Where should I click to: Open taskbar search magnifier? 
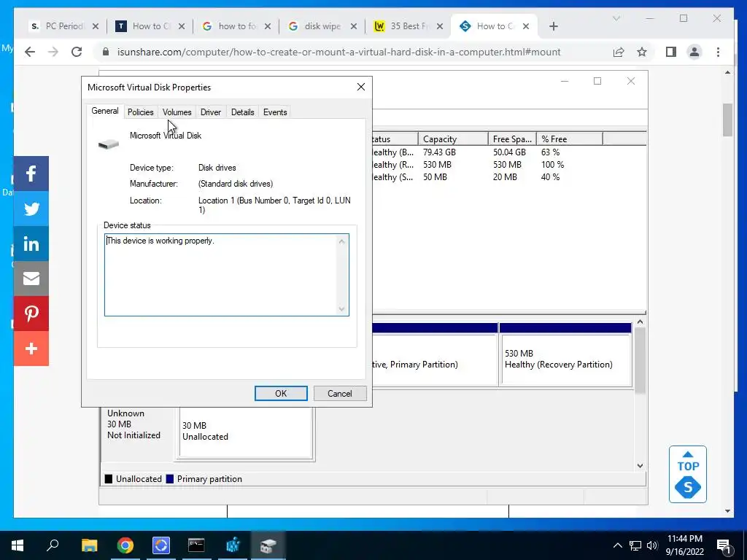coord(53,545)
